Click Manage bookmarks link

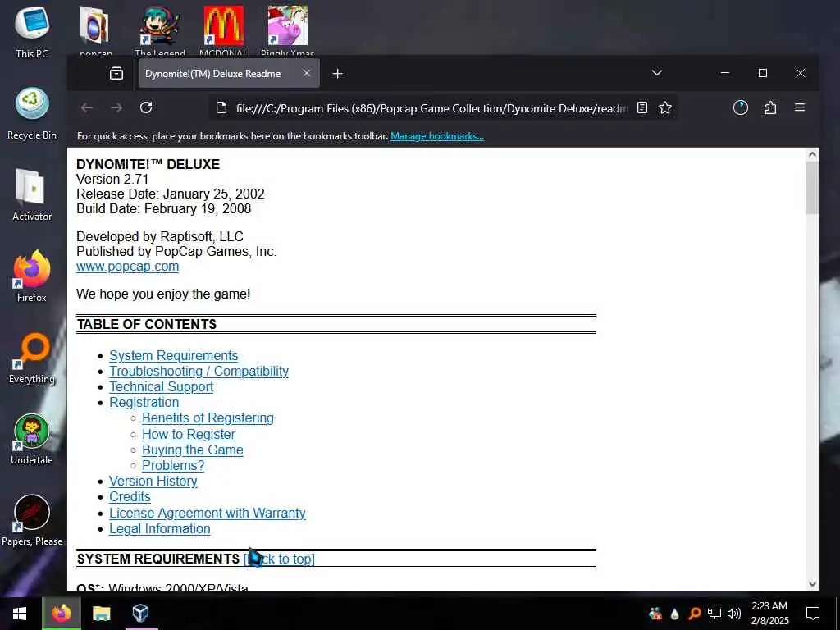click(437, 136)
